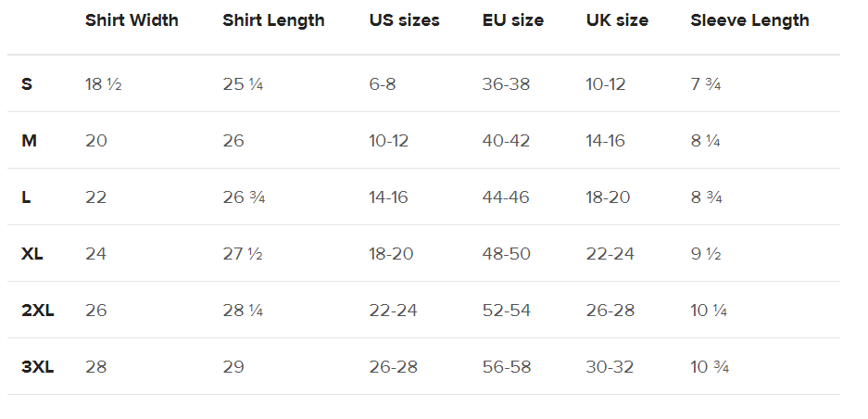Click the 18 ½ shirt width cell
The width and height of the screenshot is (868, 419).
[x=103, y=84]
